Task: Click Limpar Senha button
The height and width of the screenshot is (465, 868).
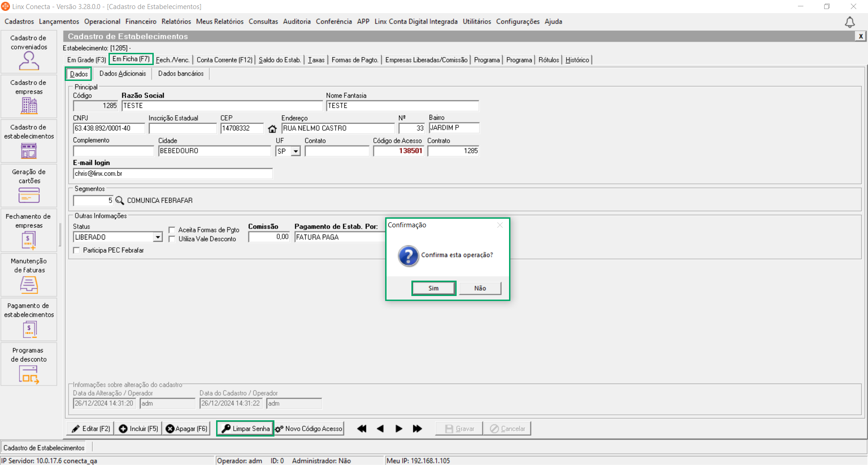Action: [x=245, y=428]
